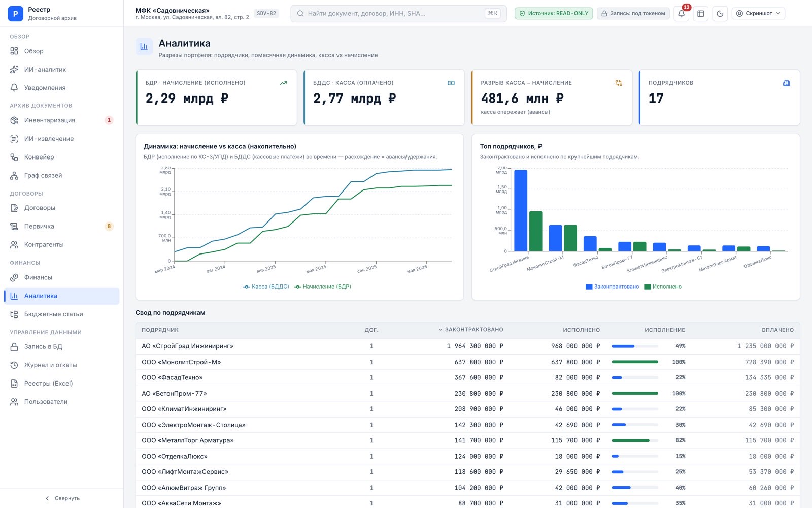Open the Скриншот user dropdown
The height and width of the screenshot is (508, 812).
pos(758,14)
